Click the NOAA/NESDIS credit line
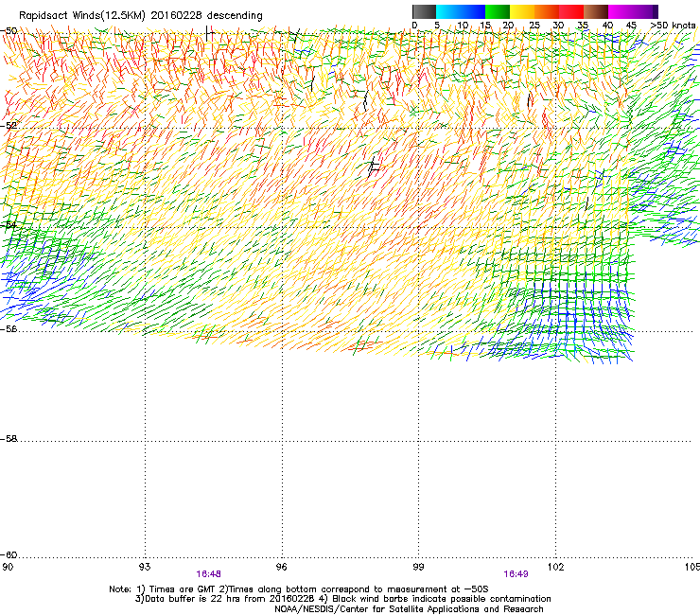 [409, 609]
